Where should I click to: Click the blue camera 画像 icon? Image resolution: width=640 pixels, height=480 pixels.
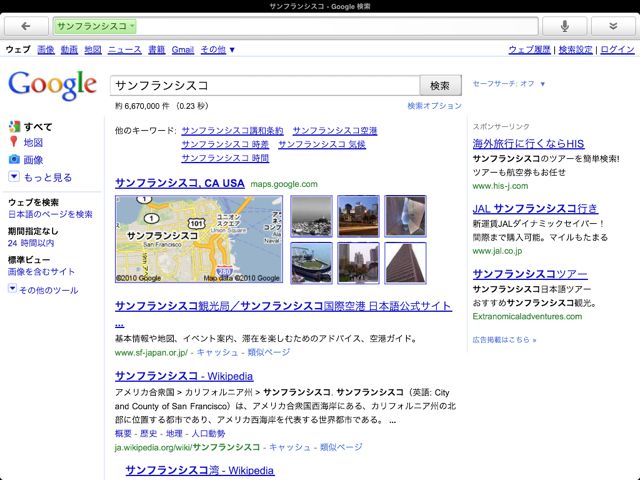coord(14,159)
